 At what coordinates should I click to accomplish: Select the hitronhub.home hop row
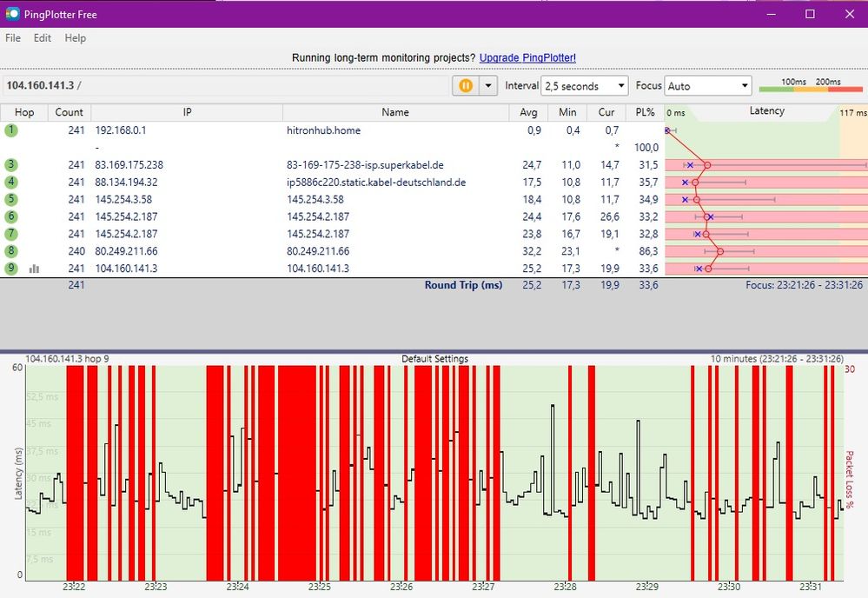click(x=323, y=130)
